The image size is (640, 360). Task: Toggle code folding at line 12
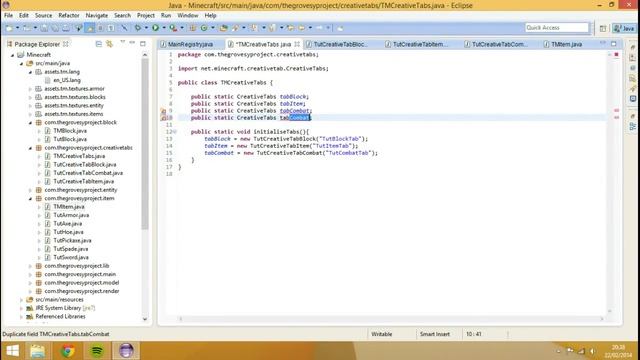click(175, 132)
